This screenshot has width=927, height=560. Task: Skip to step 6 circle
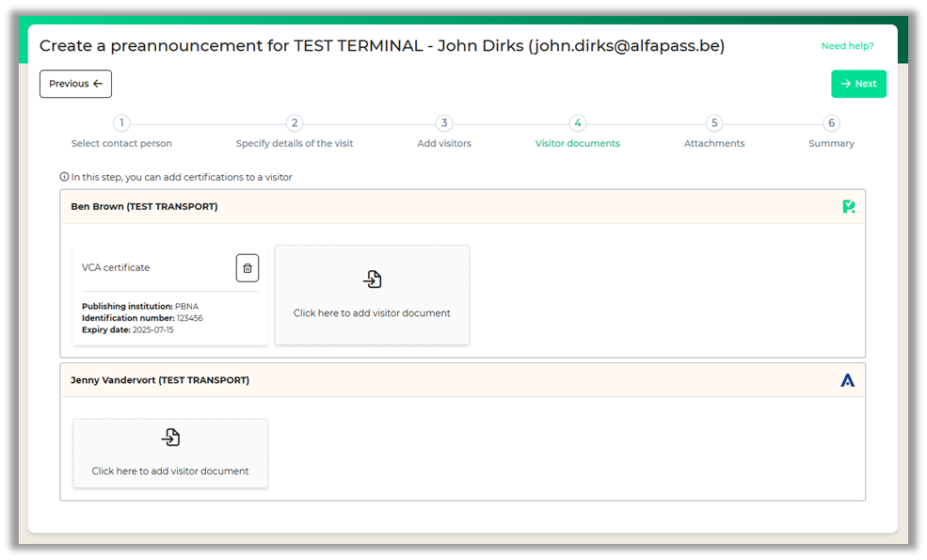pyautogui.click(x=831, y=123)
